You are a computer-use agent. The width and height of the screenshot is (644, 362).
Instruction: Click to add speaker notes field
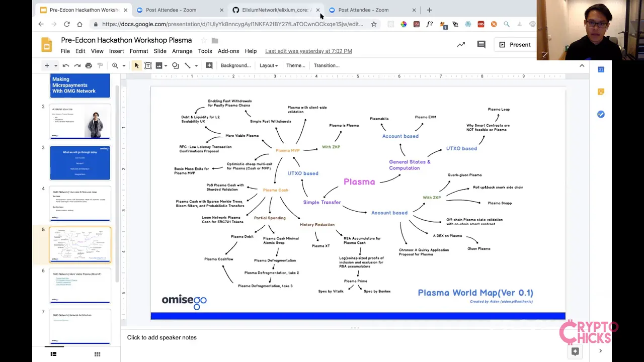coord(354,338)
